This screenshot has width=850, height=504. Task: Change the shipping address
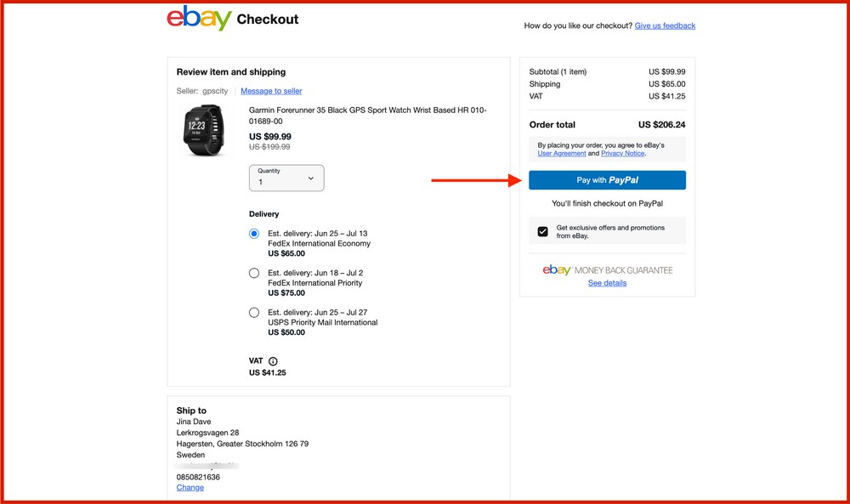(x=190, y=487)
